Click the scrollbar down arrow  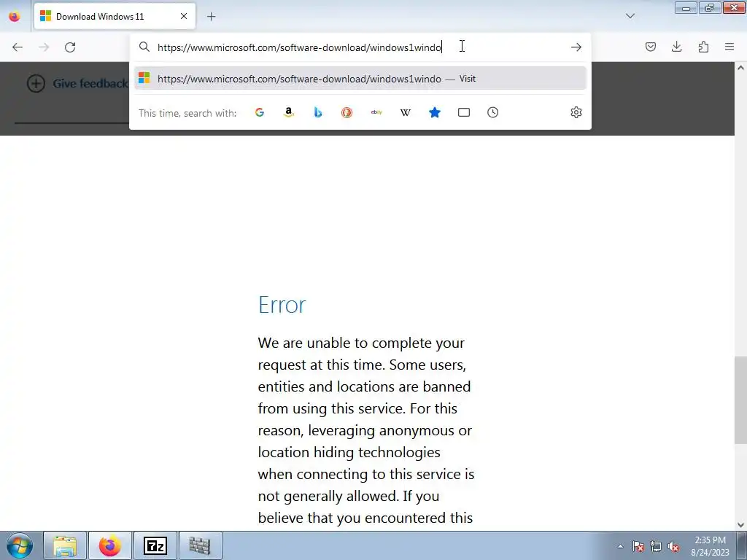click(x=740, y=525)
